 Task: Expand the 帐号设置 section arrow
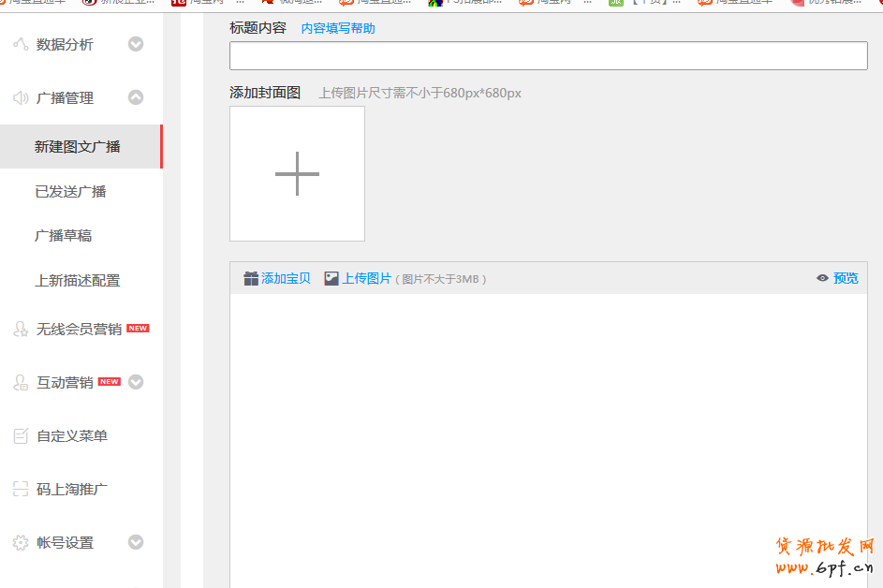[x=136, y=542]
